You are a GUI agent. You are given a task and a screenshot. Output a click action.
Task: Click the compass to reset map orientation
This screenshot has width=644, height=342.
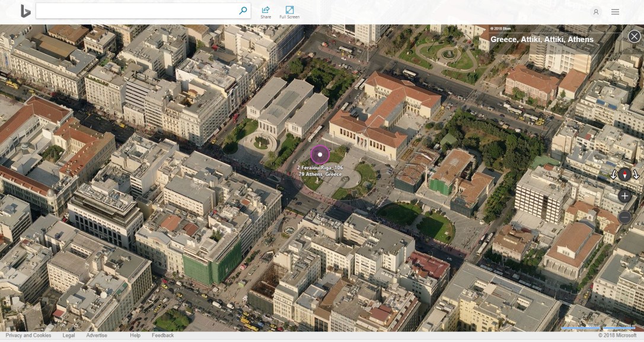pos(624,175)
